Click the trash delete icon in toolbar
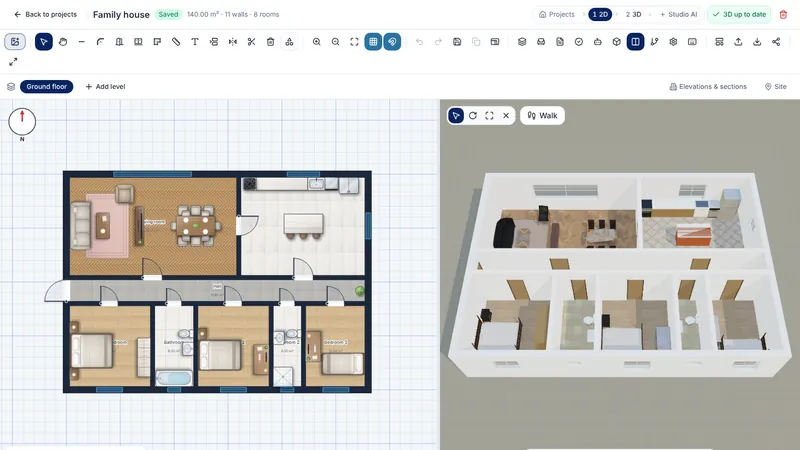This screenshot has width=800, height=450. pos(270,42)
